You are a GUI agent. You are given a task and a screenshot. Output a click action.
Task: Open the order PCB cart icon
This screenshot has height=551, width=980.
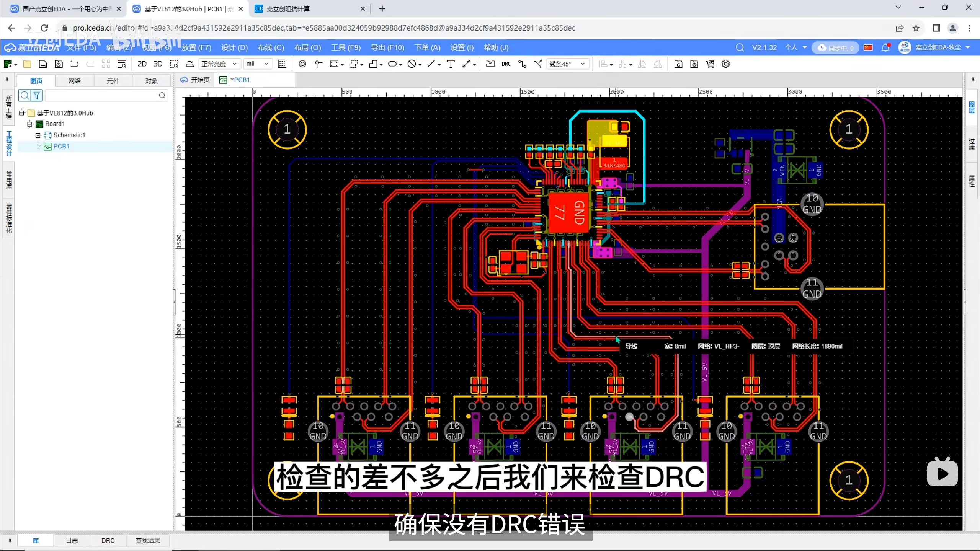(710, 64)
